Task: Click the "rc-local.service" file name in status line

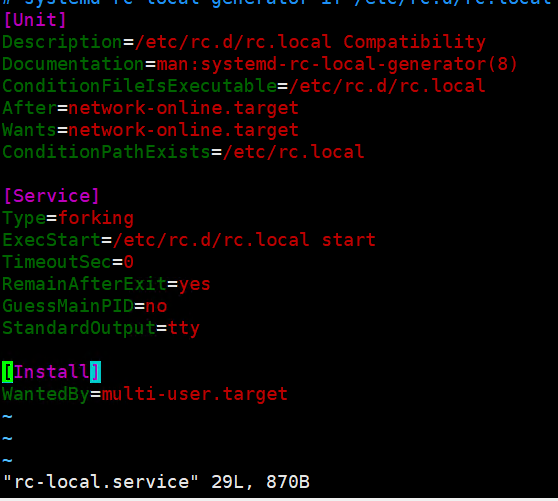Action: pos(101,482)
